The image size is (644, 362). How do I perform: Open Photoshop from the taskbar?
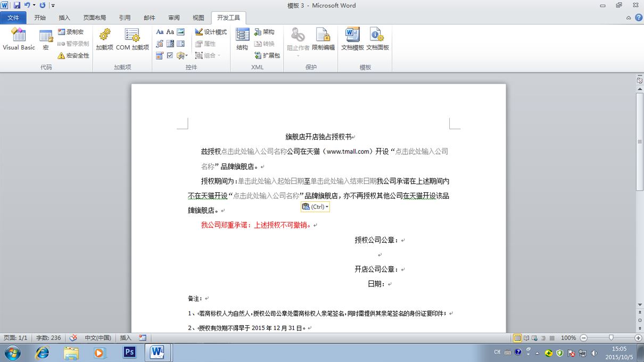(x=129, y=352)
